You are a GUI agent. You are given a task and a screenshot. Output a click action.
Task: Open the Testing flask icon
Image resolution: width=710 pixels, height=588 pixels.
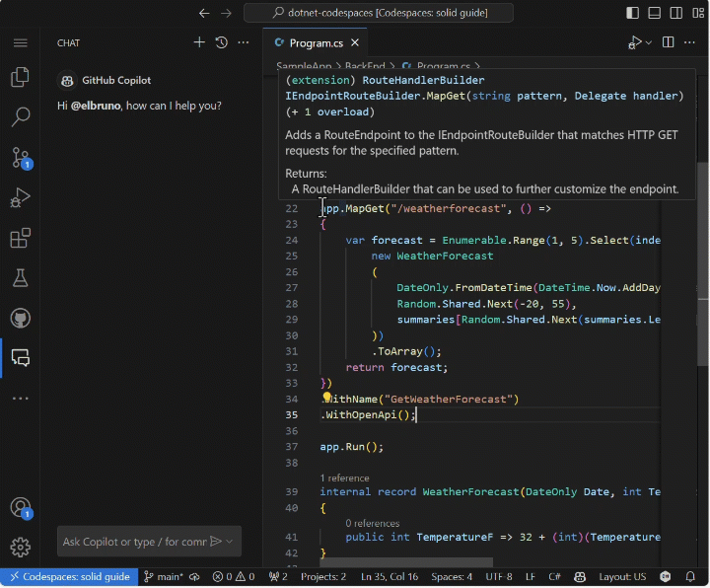20,278
